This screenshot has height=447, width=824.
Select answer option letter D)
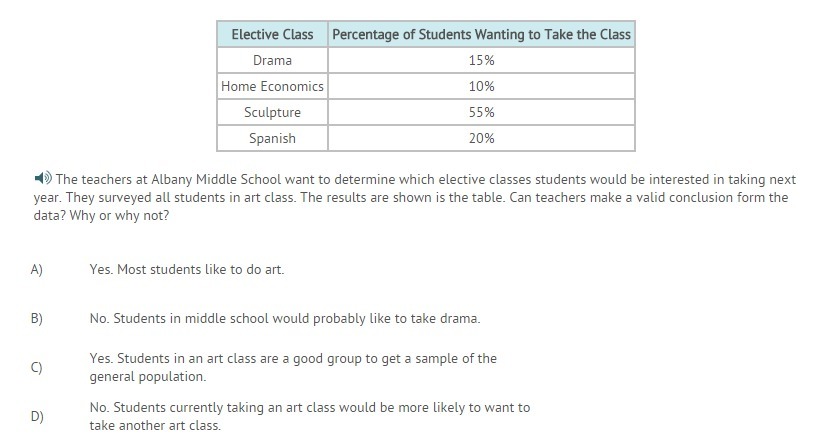point(37,416)
